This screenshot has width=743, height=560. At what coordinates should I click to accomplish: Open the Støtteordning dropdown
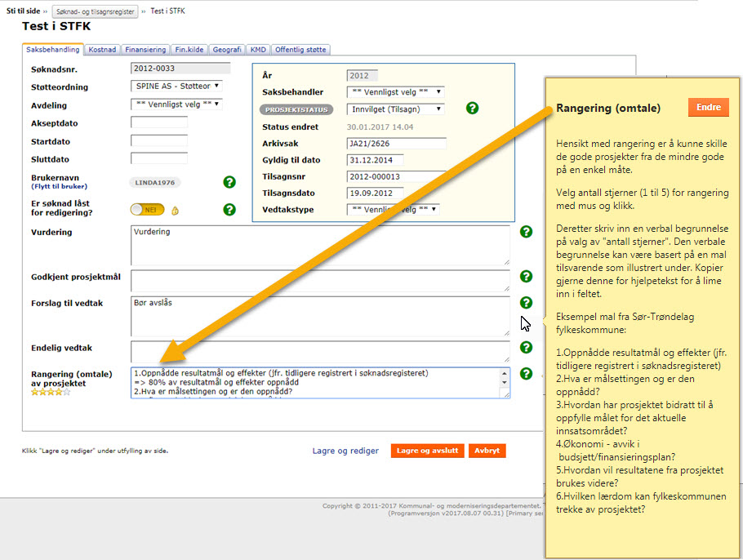pos(176,87)
